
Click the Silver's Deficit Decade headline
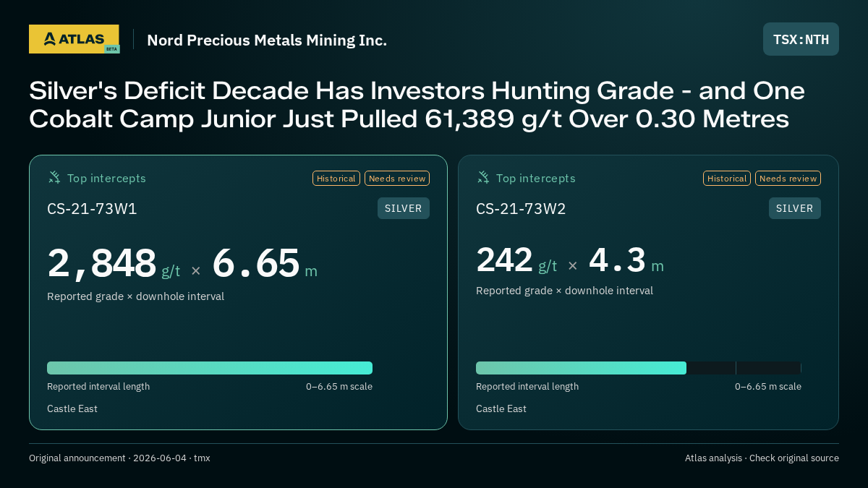click(x=417, y=105)
